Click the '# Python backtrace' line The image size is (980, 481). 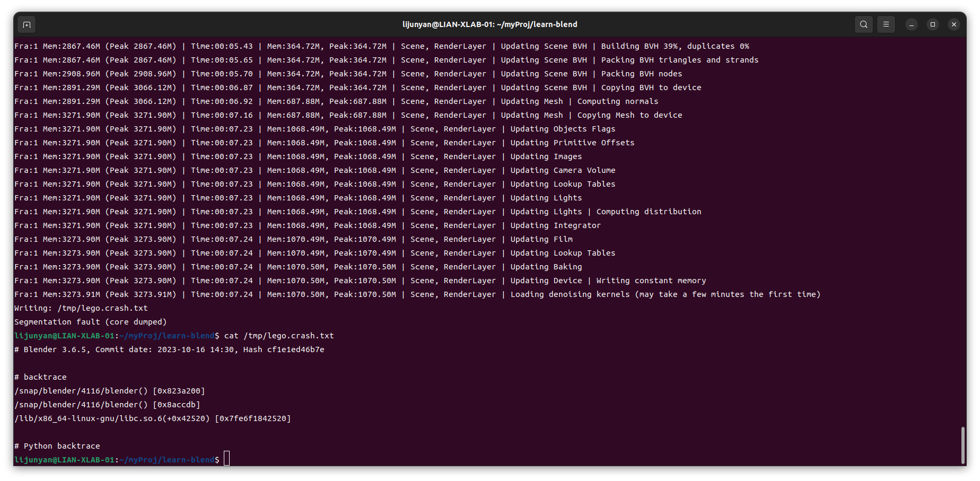pos(57,446)
